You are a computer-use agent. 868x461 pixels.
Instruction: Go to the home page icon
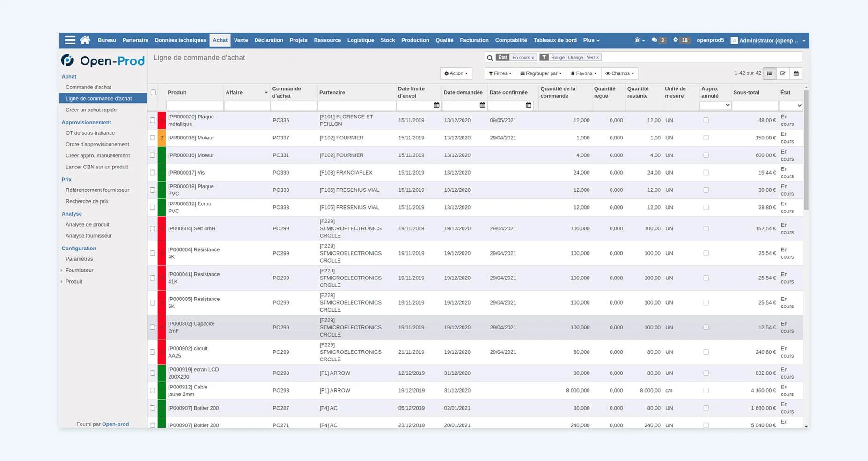pos(85,40)
